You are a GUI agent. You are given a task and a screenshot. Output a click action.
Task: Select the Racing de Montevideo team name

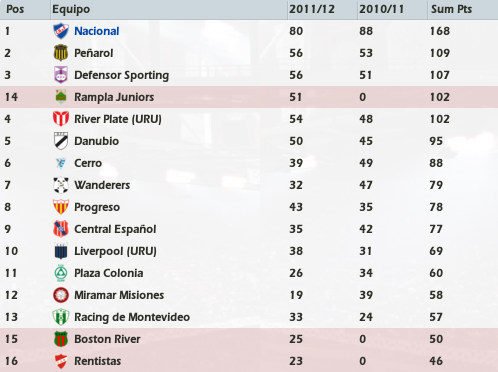tap(132, 317)
